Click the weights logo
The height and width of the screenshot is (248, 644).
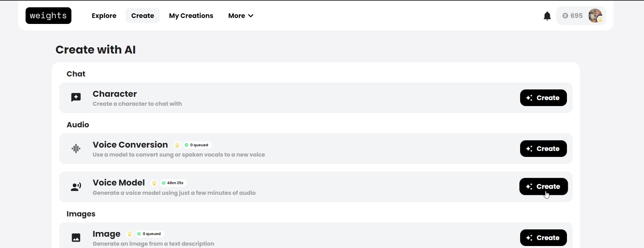coord(48,16)
